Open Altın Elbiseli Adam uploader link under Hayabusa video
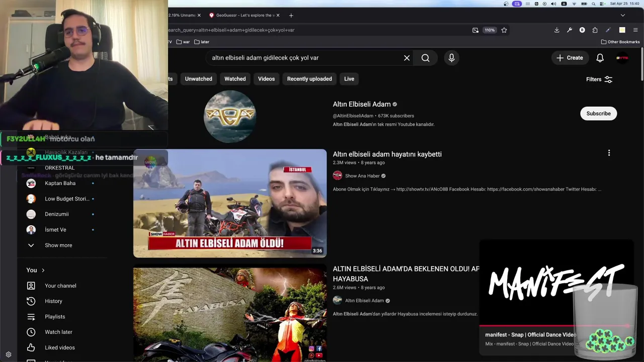Viewport: 644px width, 362px height. tap(364, 301)
